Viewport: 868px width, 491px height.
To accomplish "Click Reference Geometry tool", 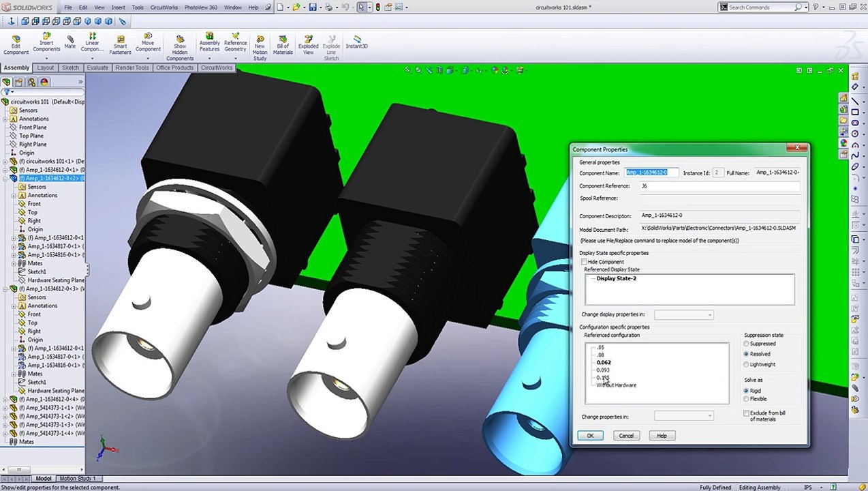I will click(x=235, y=42).
